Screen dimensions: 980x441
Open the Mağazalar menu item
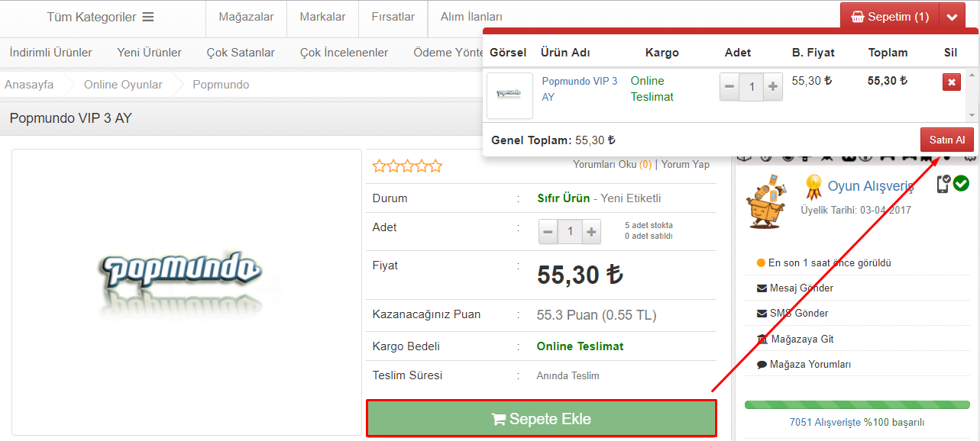point(246,17)
